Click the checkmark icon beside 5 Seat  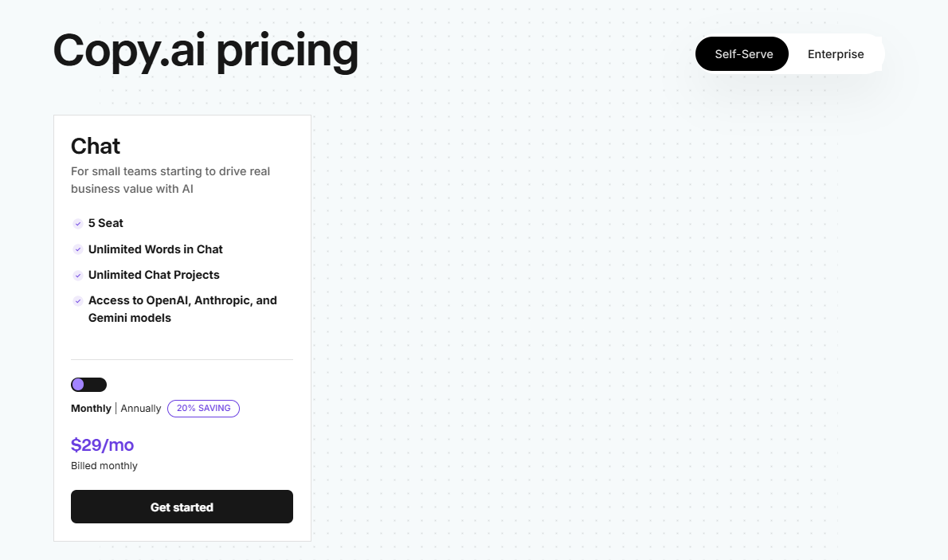pos(78,224)
